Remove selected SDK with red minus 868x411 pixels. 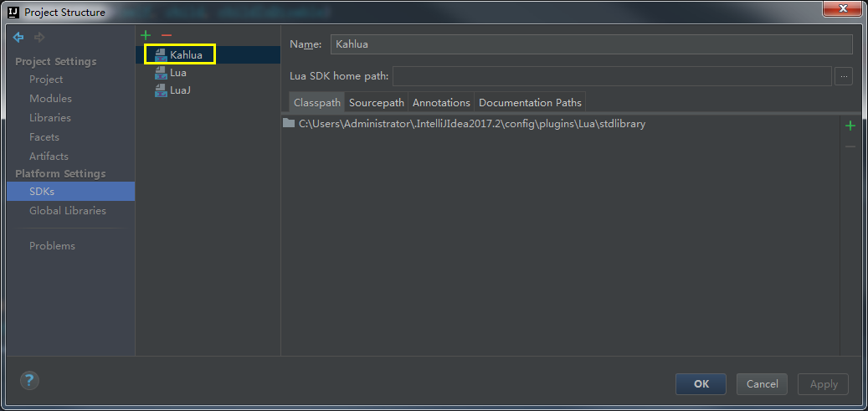(x=166, y=35)
